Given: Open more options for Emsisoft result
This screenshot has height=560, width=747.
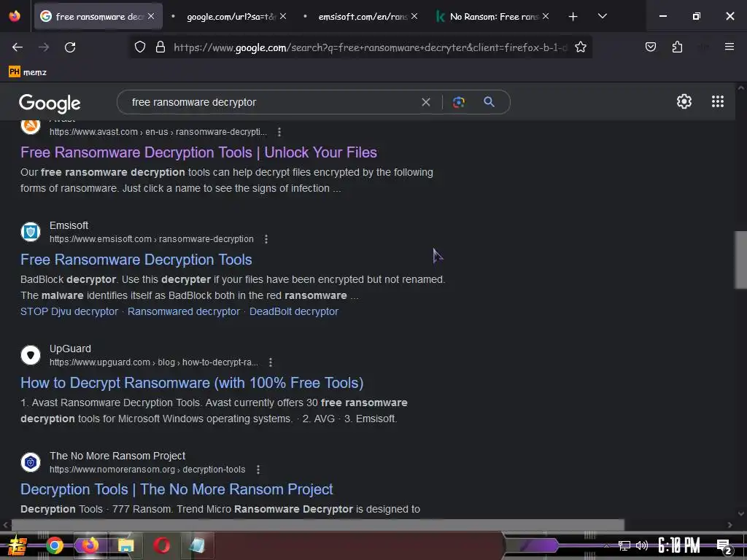Looking at the screenshot, I should (x=266, y=239).
